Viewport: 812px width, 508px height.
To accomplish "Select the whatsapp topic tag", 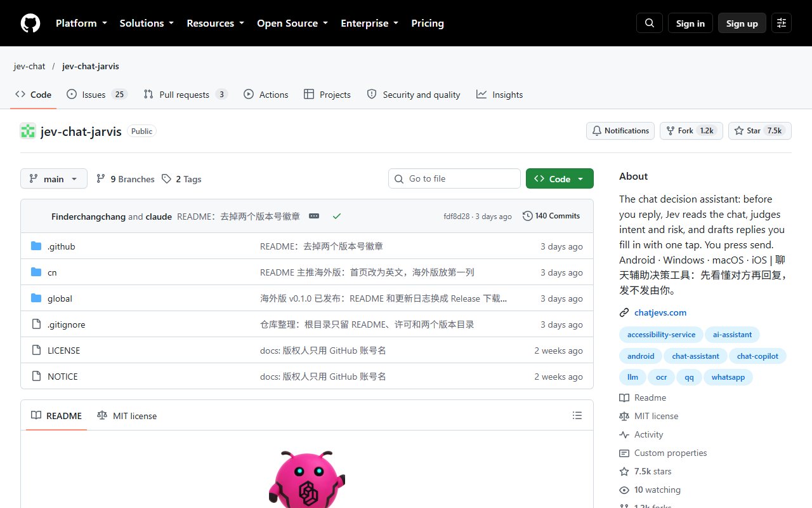I will 728,377.
